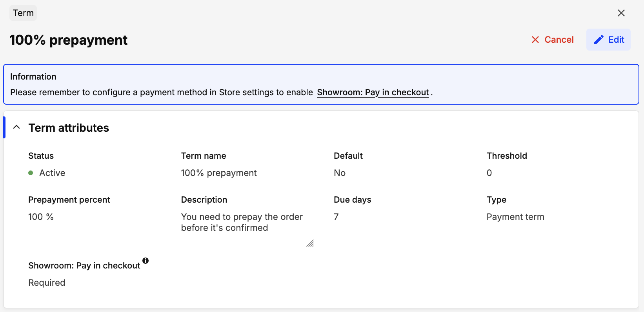Click the Prepayment percent value 100 %

coord(41,217)
